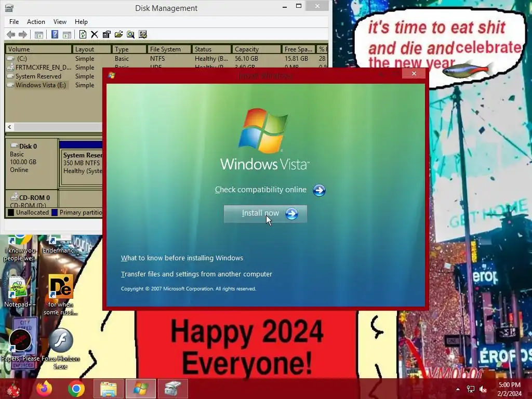Open the Endermanc... desktop shortcut
Image resolution: width=532 pixels, height=399 pixels.
(60, 245)
